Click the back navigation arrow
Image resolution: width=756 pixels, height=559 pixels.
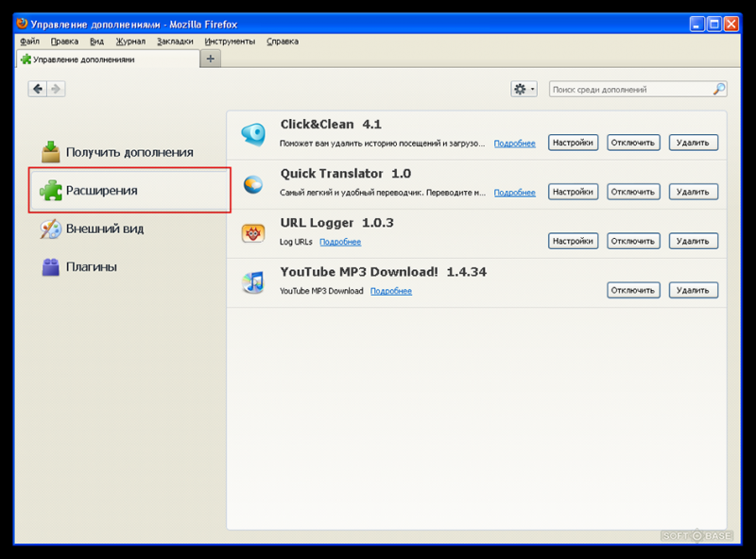[x=38, y=89]
